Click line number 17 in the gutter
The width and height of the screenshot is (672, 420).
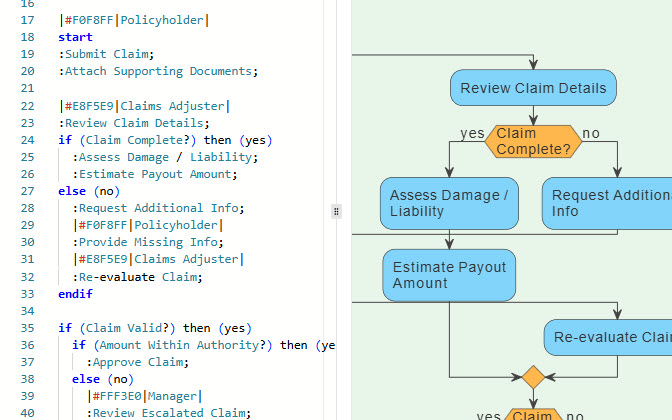point(27,20)
